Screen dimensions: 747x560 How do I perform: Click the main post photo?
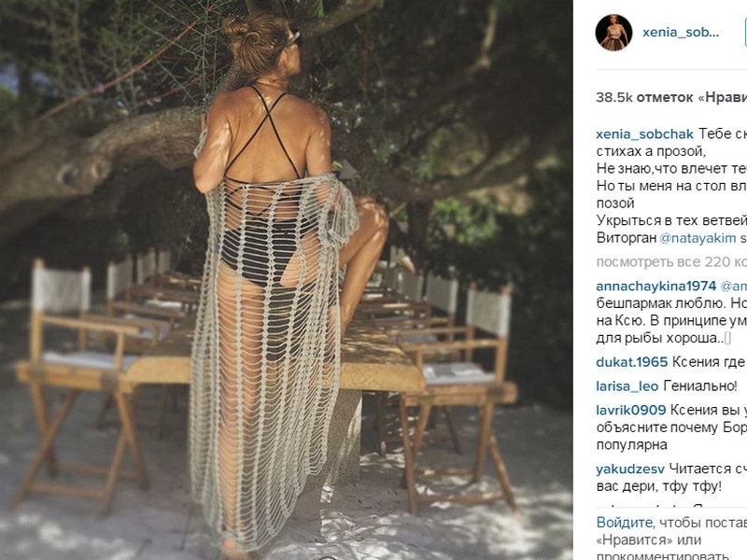point(287,280)
